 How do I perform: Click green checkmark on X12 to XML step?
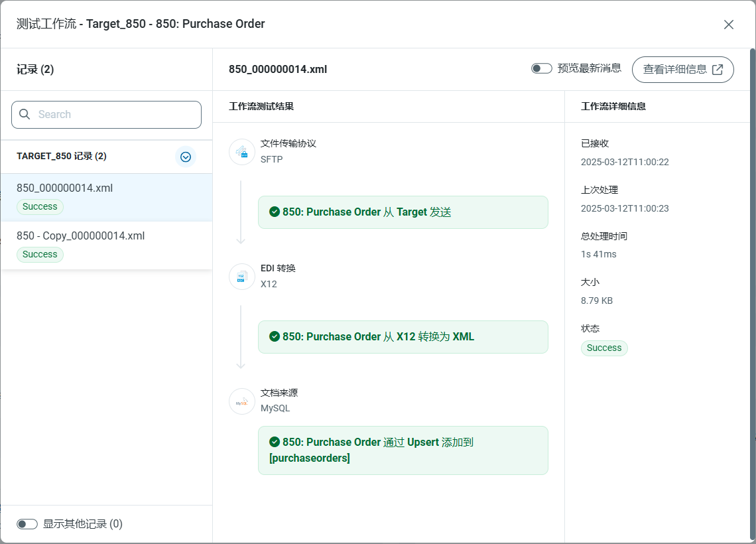click(275, 336)
